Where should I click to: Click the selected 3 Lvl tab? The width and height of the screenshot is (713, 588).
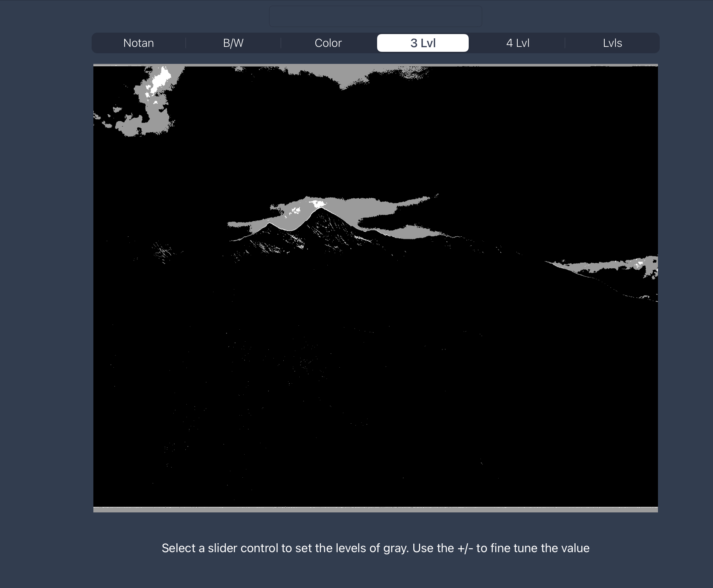point(423,43)
